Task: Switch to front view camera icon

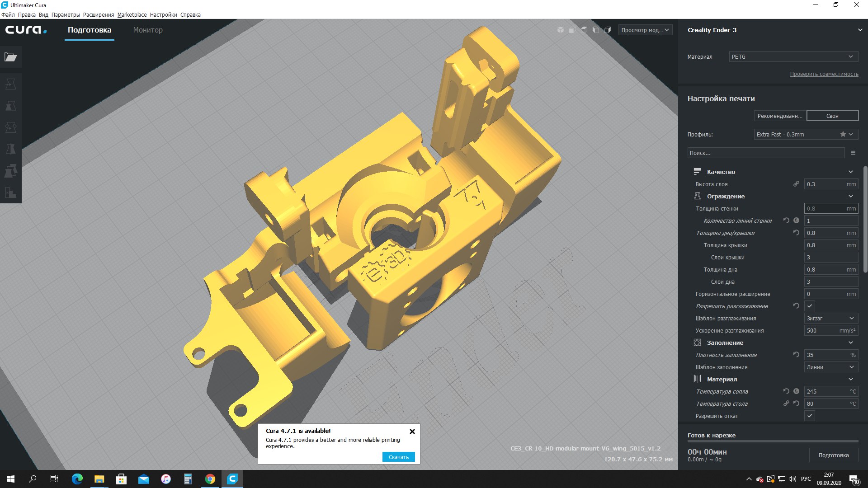Action: click(x=572, y=30)
